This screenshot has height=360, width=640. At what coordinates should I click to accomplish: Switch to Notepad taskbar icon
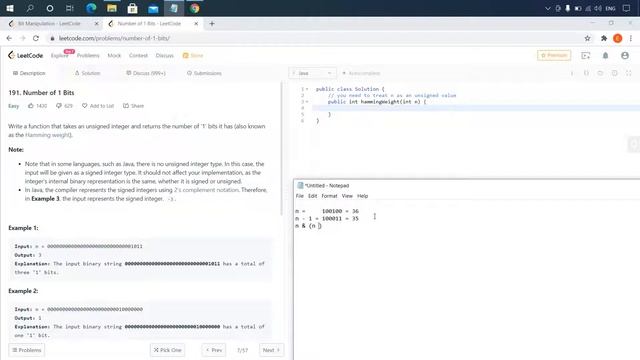coord(174,8)
